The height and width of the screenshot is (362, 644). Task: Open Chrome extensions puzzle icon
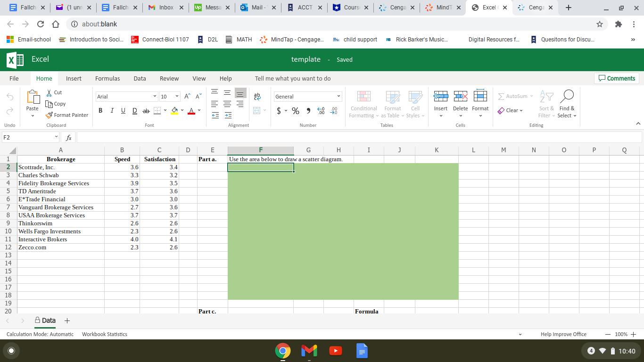(x=619, y=24)
